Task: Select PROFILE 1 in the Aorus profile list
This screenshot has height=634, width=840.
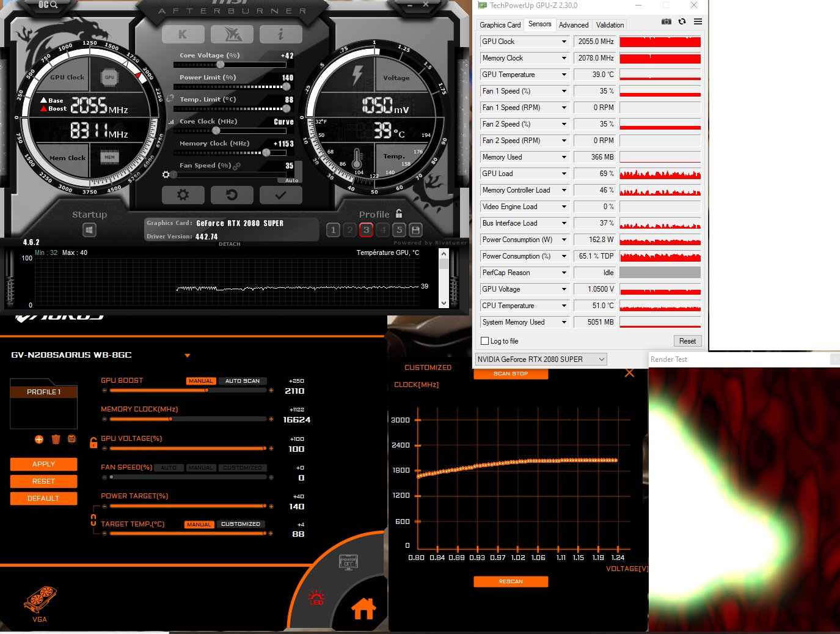Action: point(44,392)
